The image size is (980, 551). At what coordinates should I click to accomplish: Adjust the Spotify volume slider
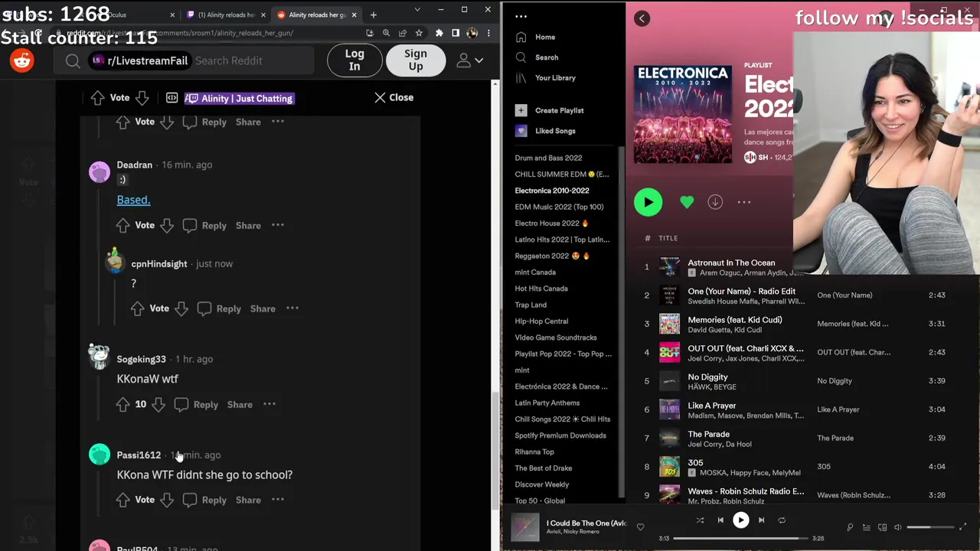point(929,527)
